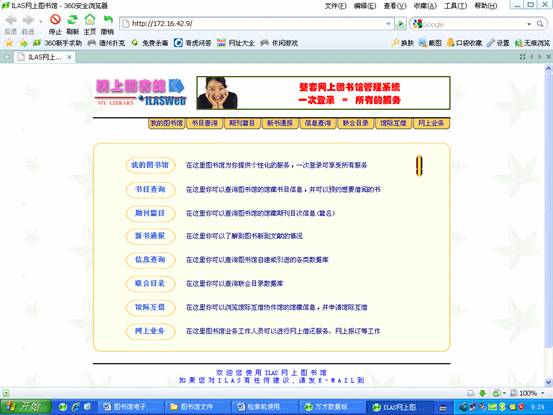Click the green Go arrow beside address bar
Viewport: 553px width, 415px height.
coord(400,24)
